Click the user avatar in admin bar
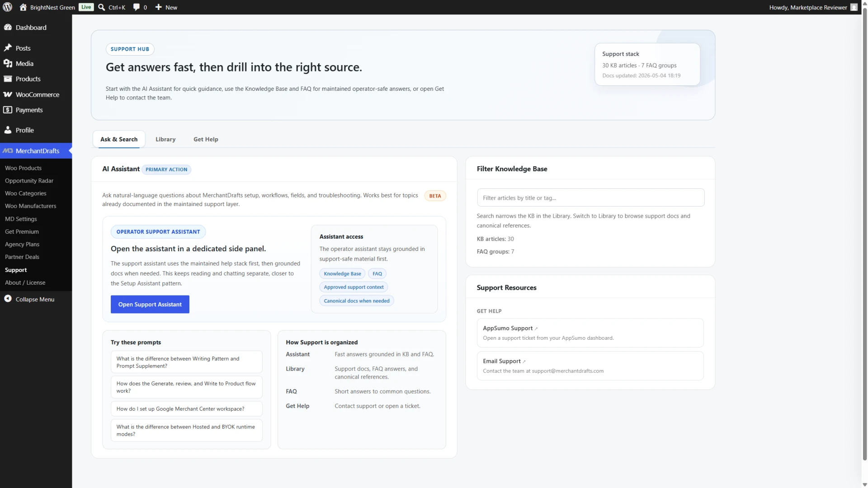Screen dimensions: 868x488 (854, 7)
